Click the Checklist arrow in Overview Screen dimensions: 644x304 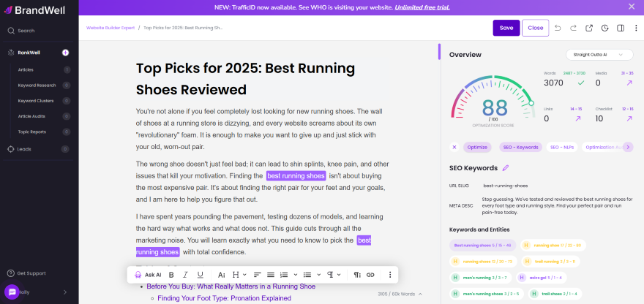[x=629, y=118]
